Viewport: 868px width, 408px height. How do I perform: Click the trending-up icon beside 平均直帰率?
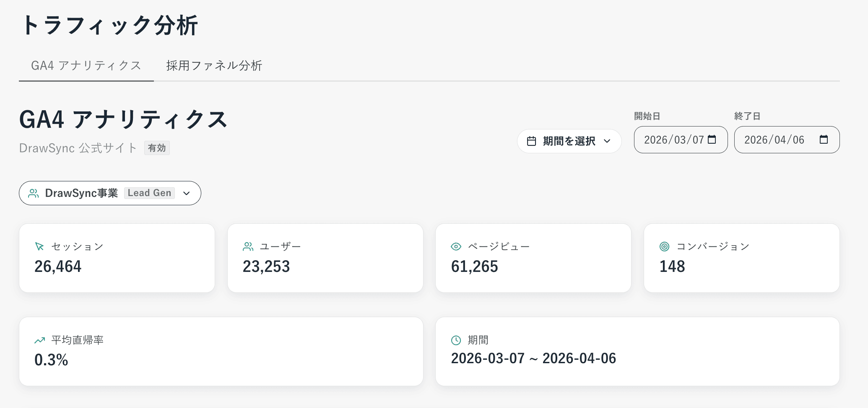(x=39, y=340)
